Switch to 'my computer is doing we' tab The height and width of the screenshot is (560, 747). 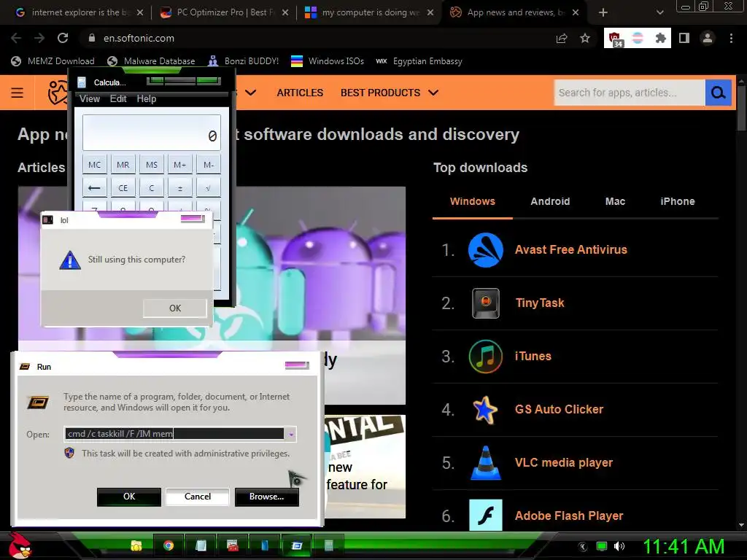coord(369,12)
